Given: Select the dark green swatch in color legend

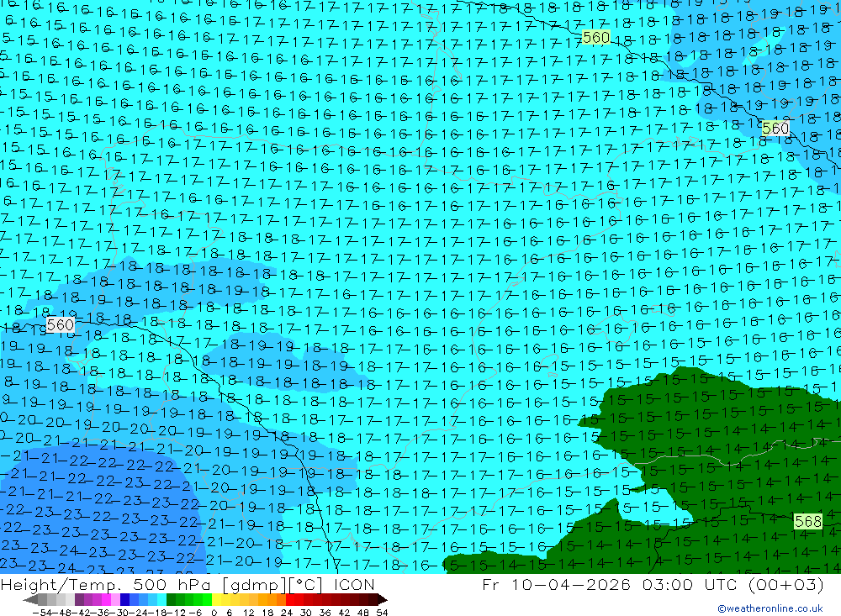Looking at the screenshot, I should click(x=171, y=599).
